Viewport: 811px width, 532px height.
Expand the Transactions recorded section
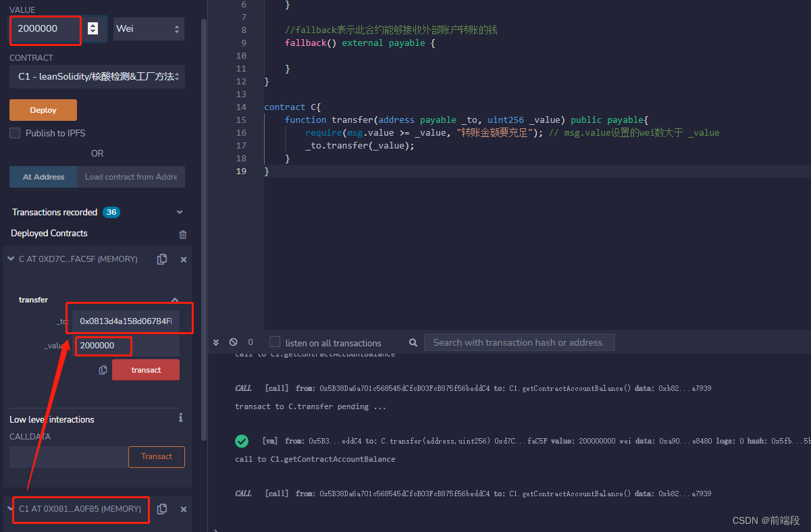[180, 212]
